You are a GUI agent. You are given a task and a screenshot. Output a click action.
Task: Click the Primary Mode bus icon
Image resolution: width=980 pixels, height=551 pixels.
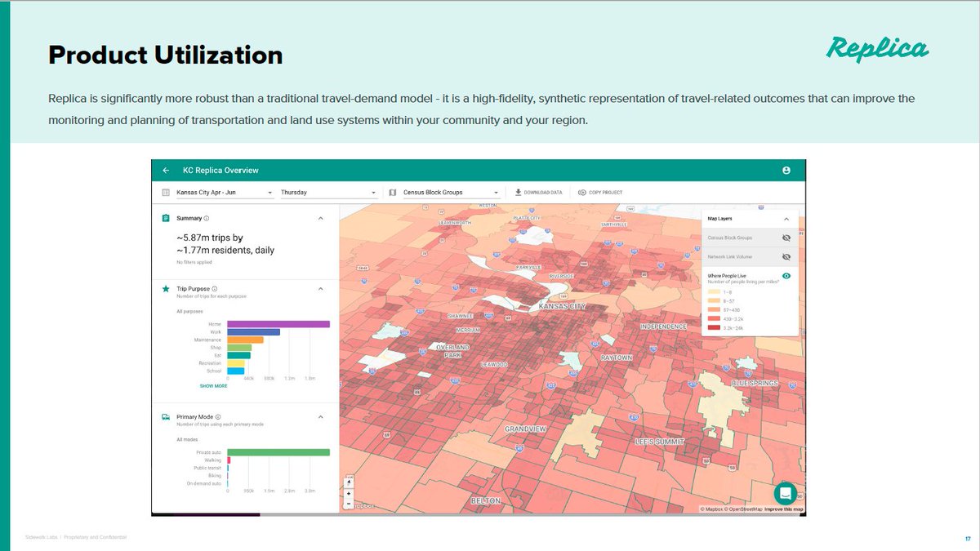coord(166,416)
